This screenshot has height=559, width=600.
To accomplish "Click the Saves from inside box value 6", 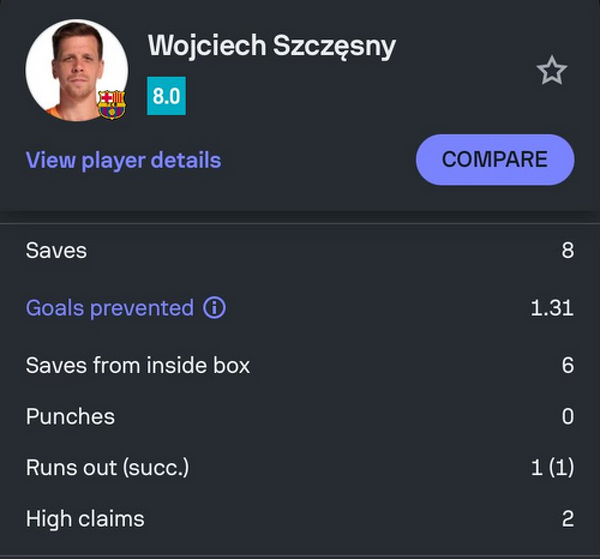I will [567, 366].
